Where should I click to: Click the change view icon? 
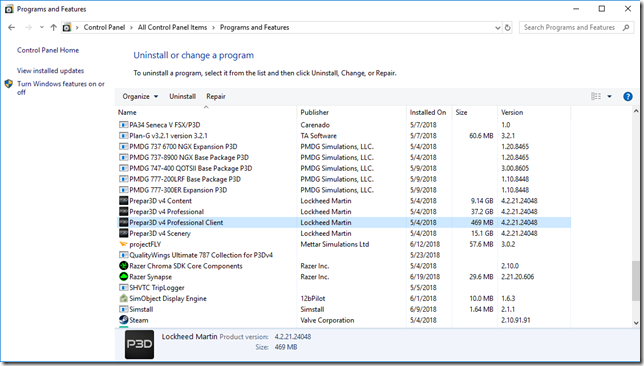click(596, 96)
